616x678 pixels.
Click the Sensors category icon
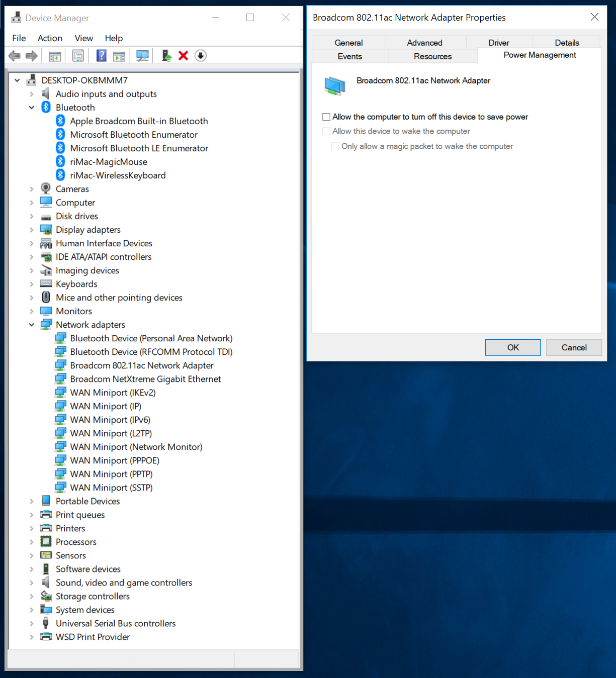(46, 555)
